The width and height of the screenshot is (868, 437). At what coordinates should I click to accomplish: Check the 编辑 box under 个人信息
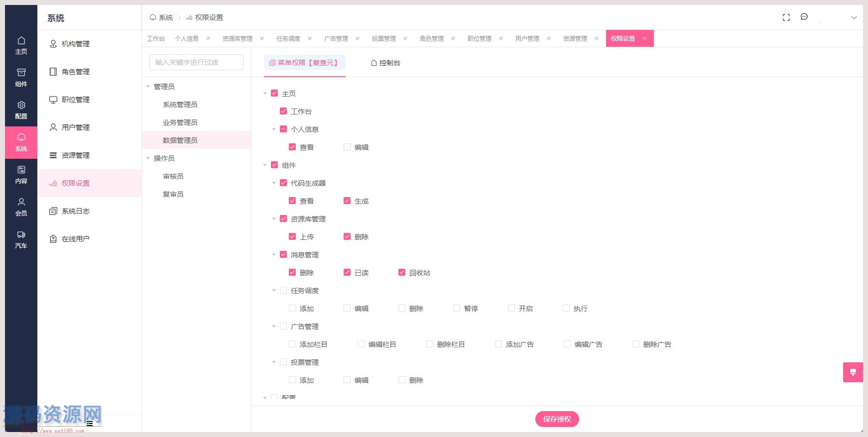[x=347, y=147]
